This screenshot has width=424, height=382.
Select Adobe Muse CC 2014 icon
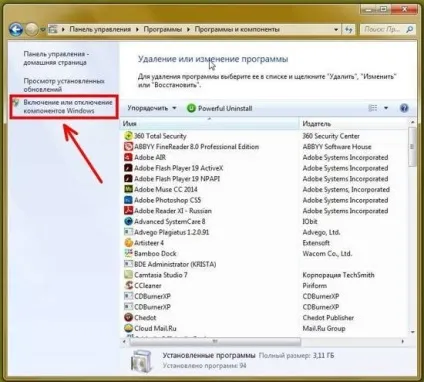pyautogui.click(x=128, y=189)
